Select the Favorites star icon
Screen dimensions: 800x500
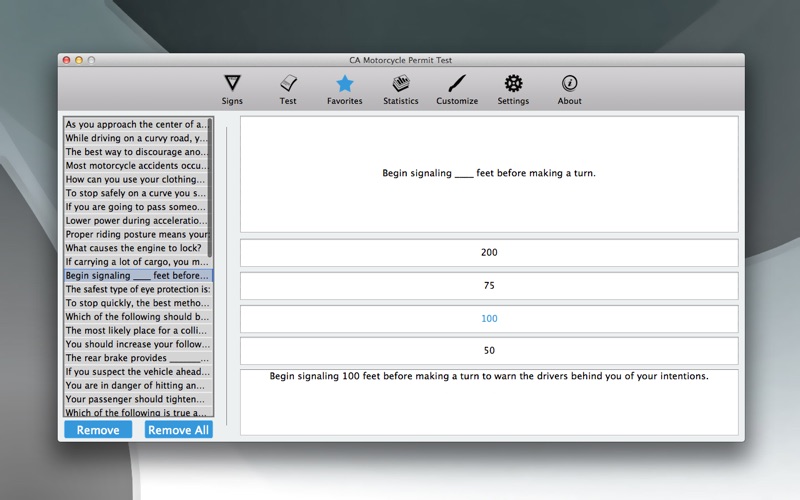pos(345,84)
